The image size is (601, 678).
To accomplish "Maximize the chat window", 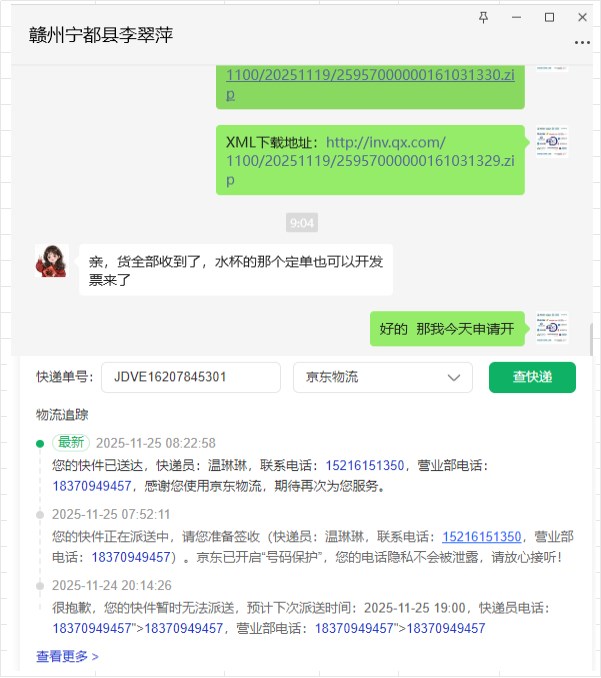I will tap(549, 17).
